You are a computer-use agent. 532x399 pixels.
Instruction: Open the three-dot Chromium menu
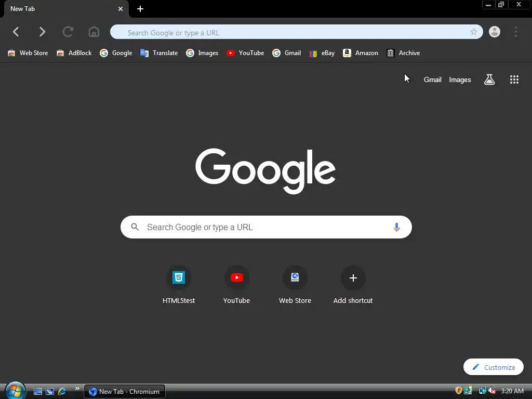516,32
